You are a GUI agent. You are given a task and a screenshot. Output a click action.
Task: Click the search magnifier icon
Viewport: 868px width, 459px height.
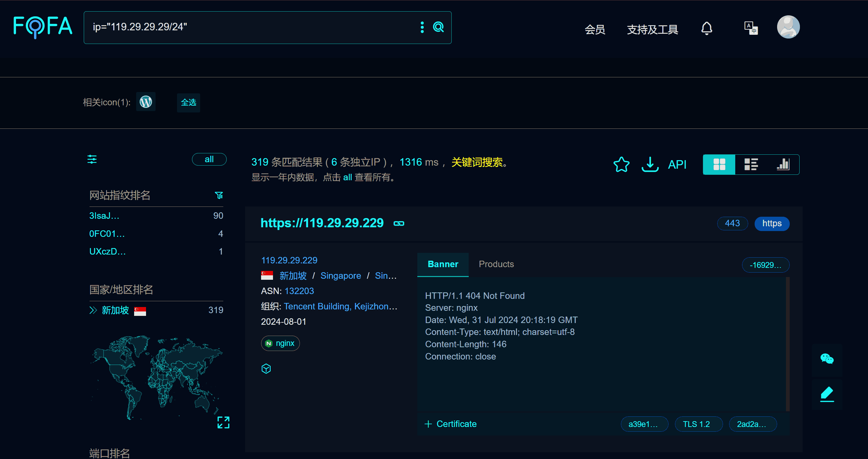pos(438,27)
